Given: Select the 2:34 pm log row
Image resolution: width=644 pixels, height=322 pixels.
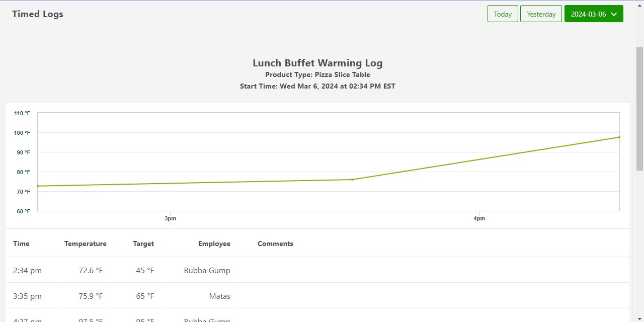Looking at the screenshot, I should point(28,271).
